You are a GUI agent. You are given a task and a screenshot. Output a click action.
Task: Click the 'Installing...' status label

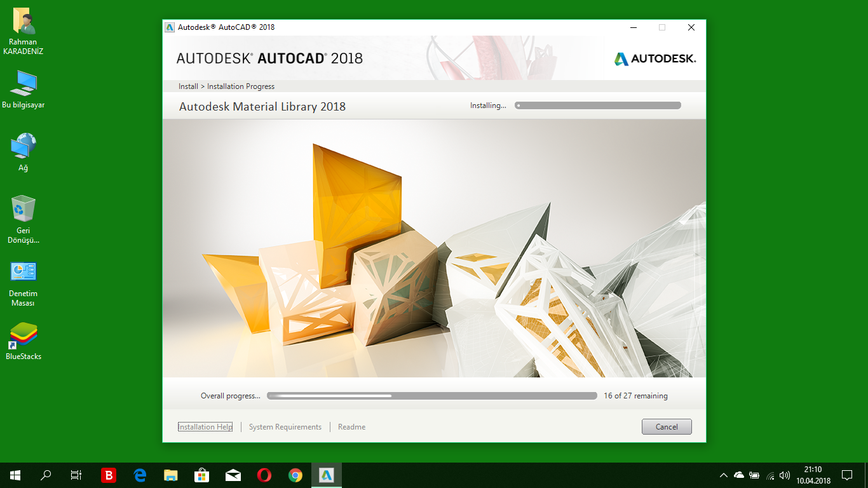488,105
